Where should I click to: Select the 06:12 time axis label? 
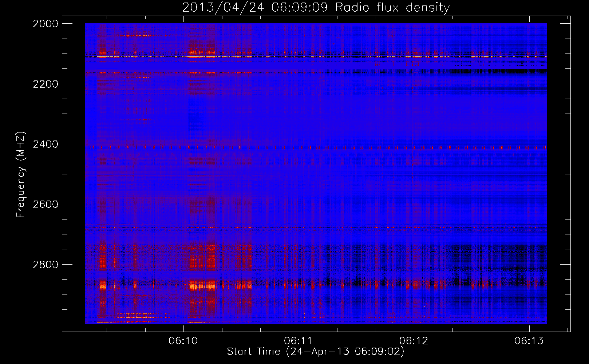tap(414, 341)
